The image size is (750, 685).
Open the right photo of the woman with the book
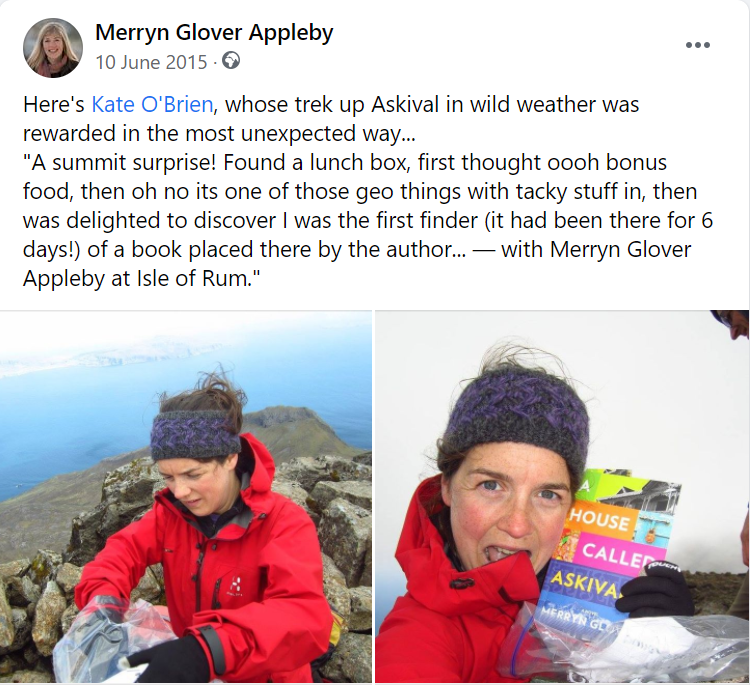[562, 497]
